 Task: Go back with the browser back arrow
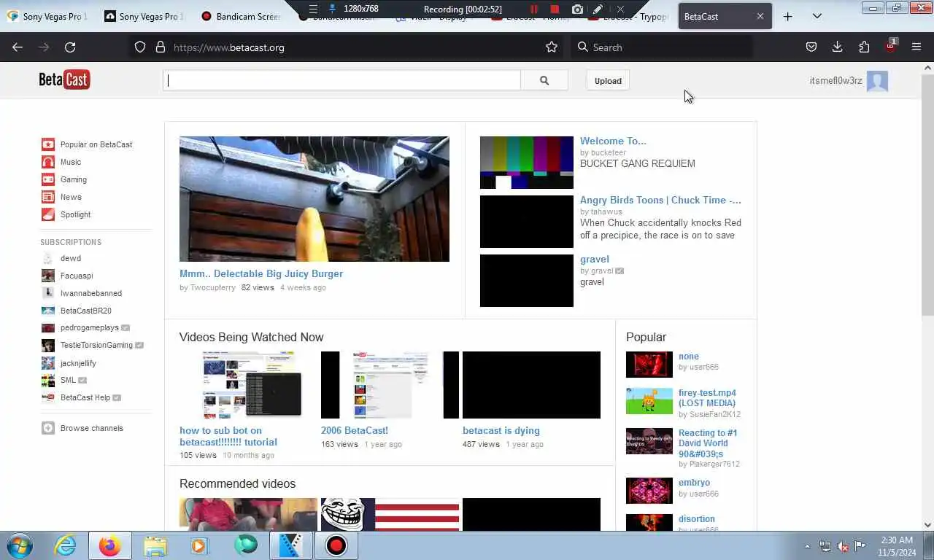(18, 47)
